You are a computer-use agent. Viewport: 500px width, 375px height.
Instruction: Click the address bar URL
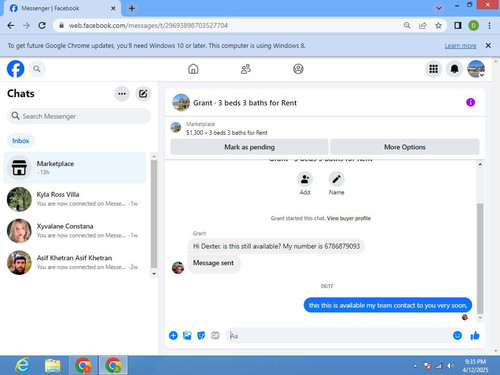point(148,26)
